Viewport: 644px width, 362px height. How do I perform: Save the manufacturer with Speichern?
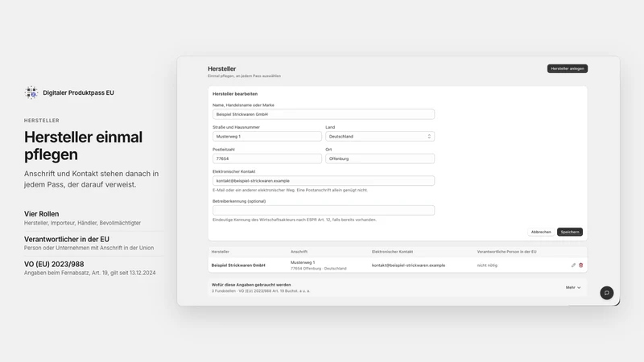tap(570, 232)
